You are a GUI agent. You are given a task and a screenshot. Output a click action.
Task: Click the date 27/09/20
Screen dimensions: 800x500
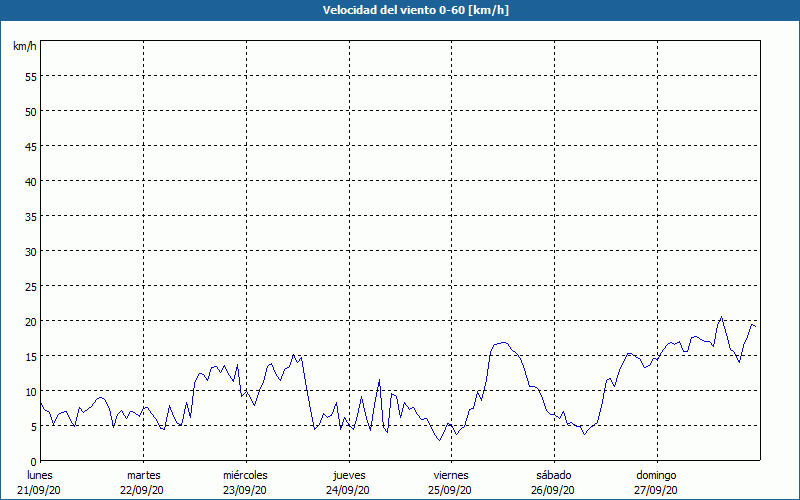(x=656, y=490)
